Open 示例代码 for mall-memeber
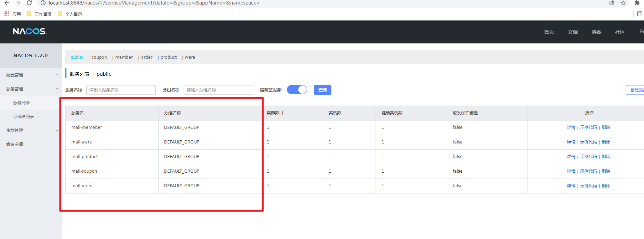 (x=588, y=127)
